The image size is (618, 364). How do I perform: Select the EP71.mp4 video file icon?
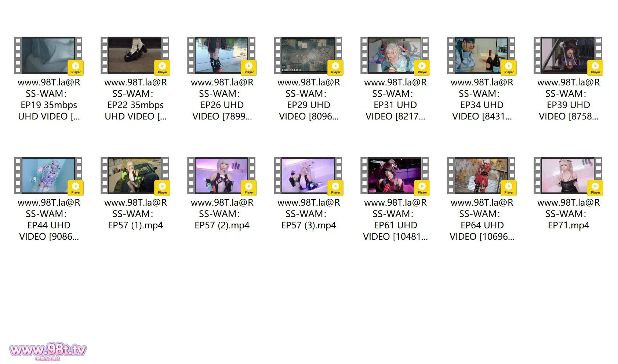point(568,176)
